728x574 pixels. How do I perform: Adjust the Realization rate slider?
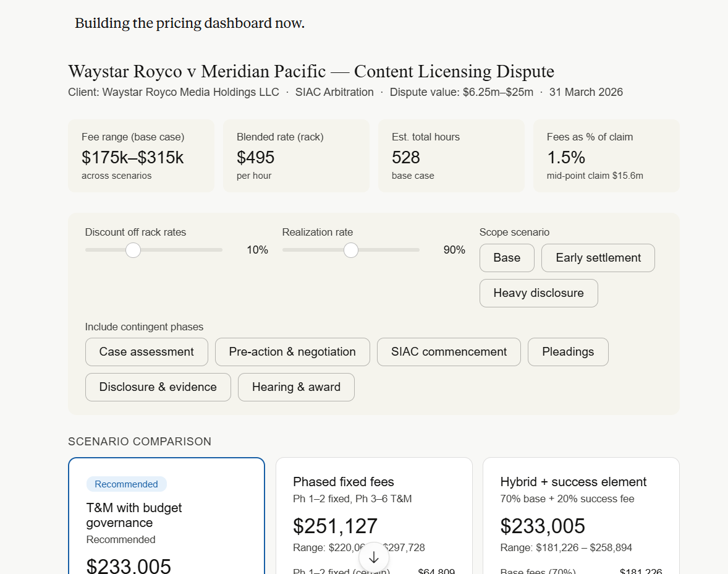(351, 250)
